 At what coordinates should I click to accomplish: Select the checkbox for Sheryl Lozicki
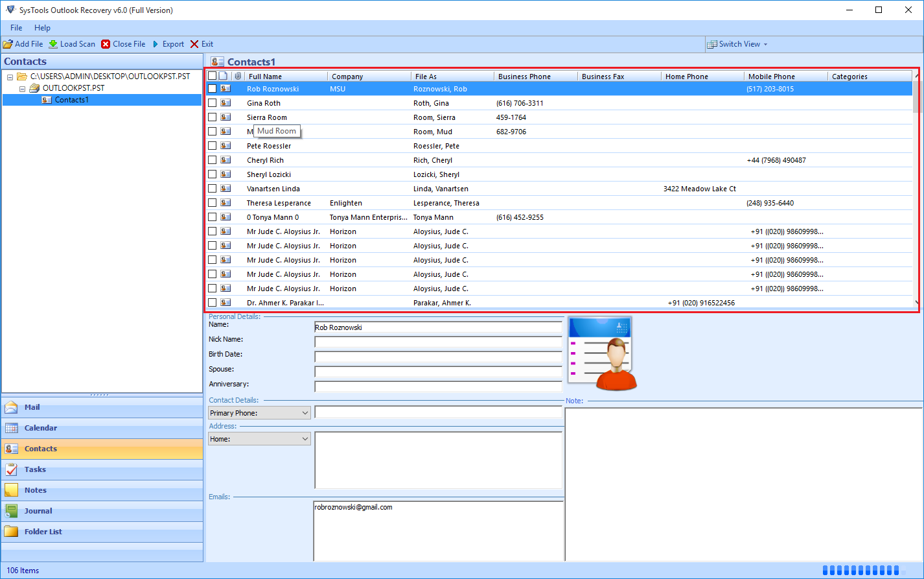point(212,174)
